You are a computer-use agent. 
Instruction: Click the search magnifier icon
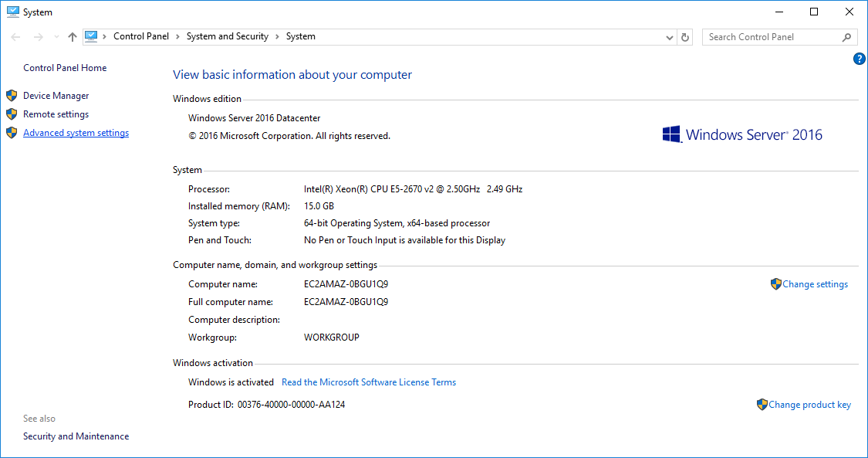pos(846,36)
